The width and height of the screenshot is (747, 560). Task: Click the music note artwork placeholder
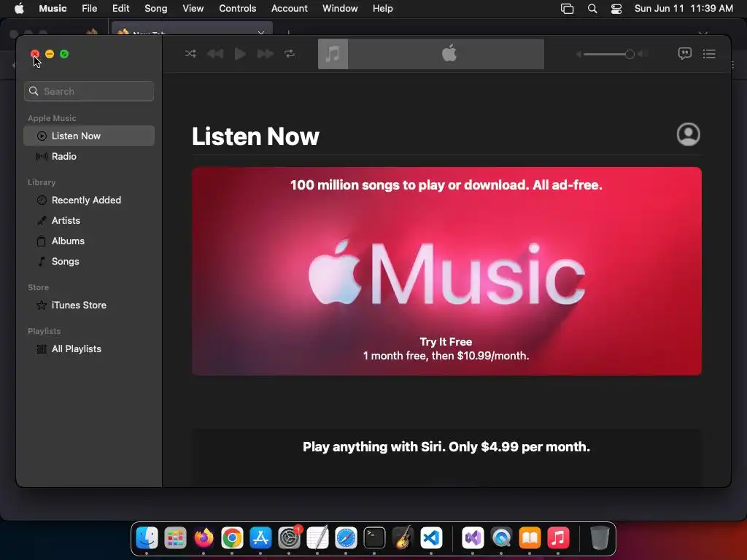[333, 54]
